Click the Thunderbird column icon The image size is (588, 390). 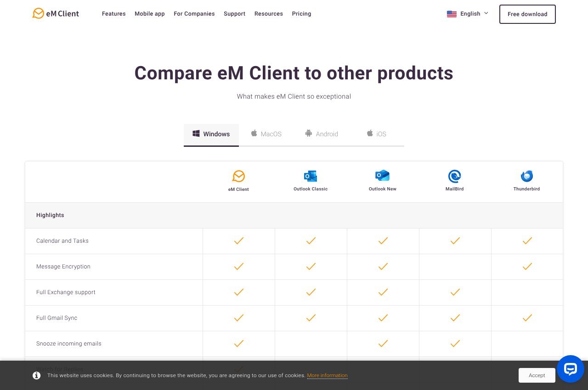(x=527, y=176)
